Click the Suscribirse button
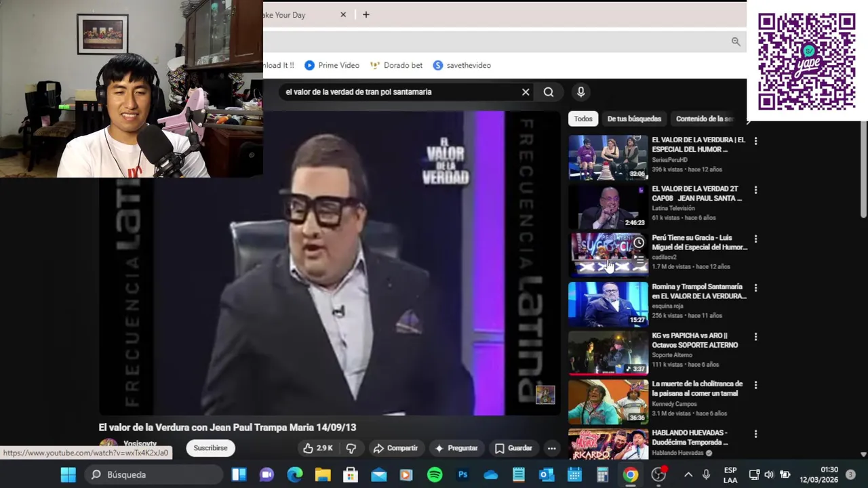Screen dimensions: 868x488 tap(210, 448)
